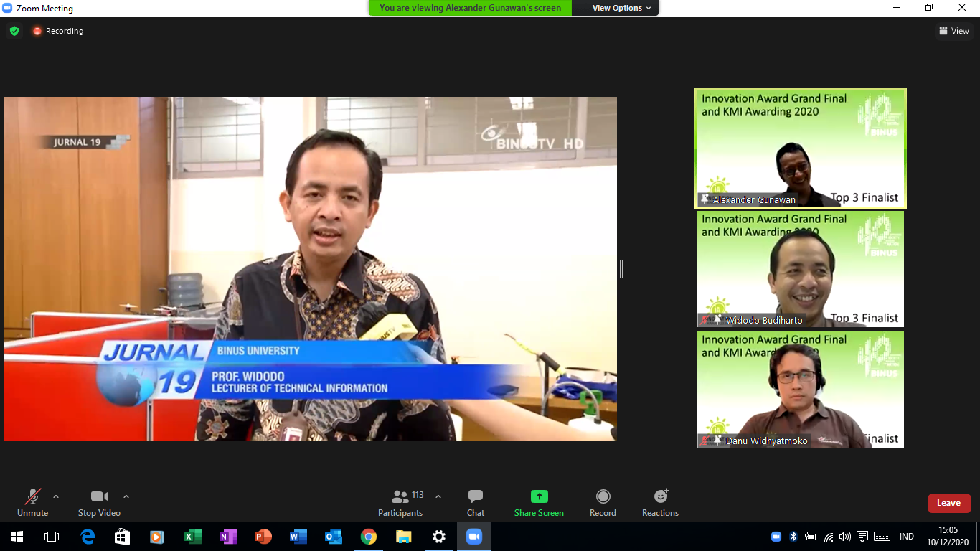Open the touch keyboard tray icon
The height and width of the screenshot is (551, 980).
point(882,537)
